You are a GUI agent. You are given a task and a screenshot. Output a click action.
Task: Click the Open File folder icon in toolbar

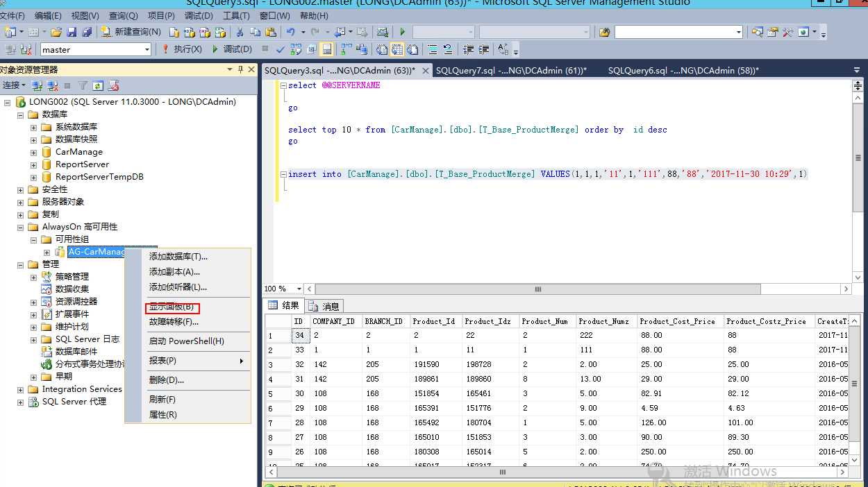coord(56,32)
